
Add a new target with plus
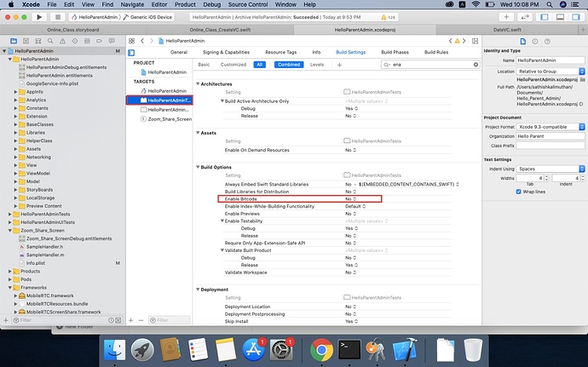click(131, 320)
